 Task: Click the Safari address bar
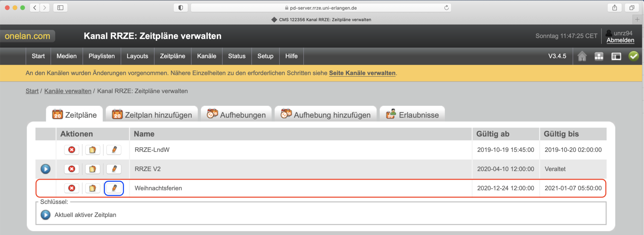click(321, 8)
